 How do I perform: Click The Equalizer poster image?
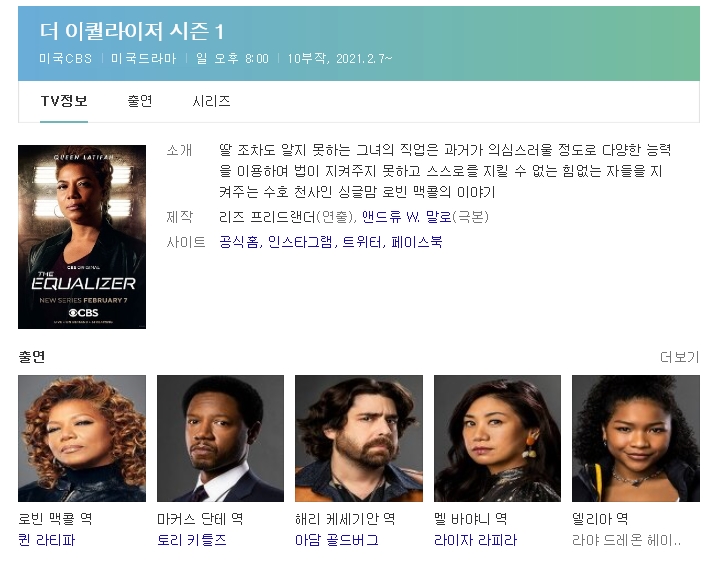coord(82,237)
